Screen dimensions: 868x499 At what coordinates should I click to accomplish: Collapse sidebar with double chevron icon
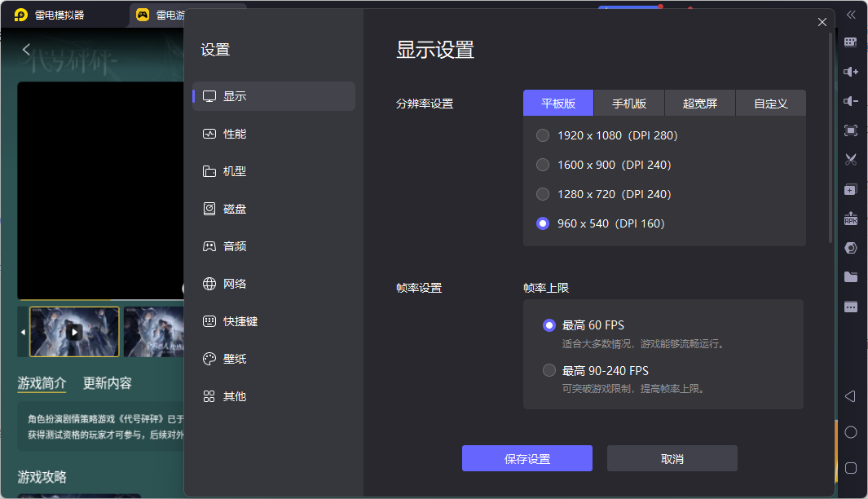[850, 15]
